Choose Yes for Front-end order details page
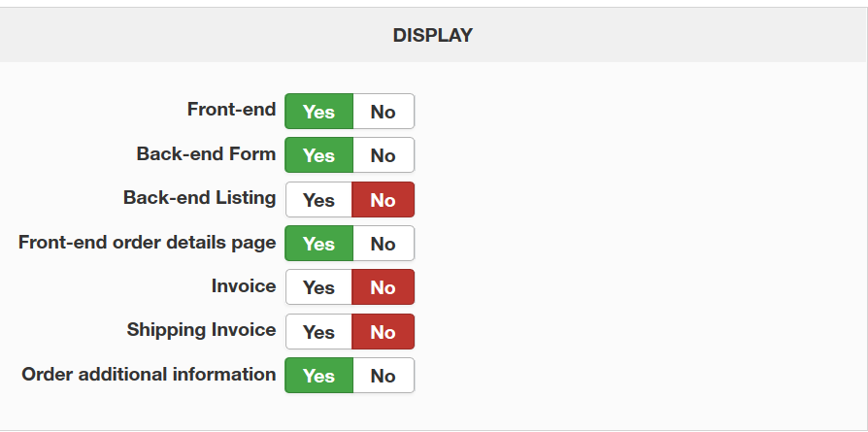 point(318,244)
